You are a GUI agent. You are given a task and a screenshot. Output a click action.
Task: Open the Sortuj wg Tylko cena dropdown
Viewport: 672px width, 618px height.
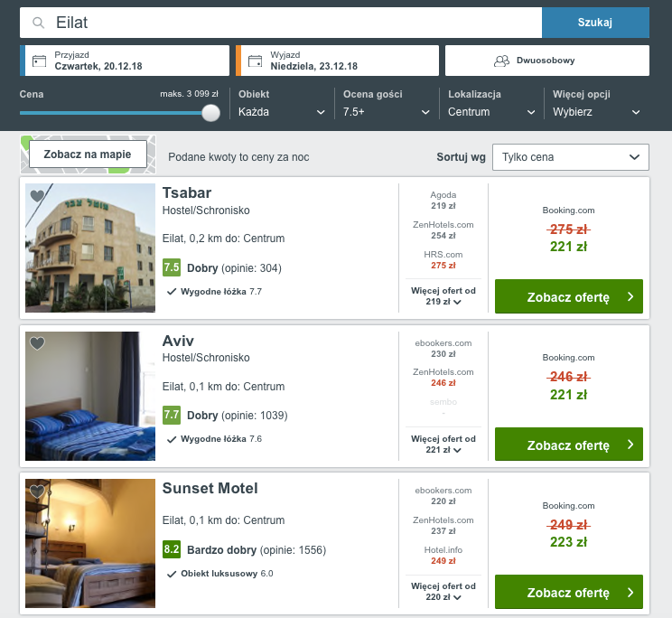(x=571, y=157)
